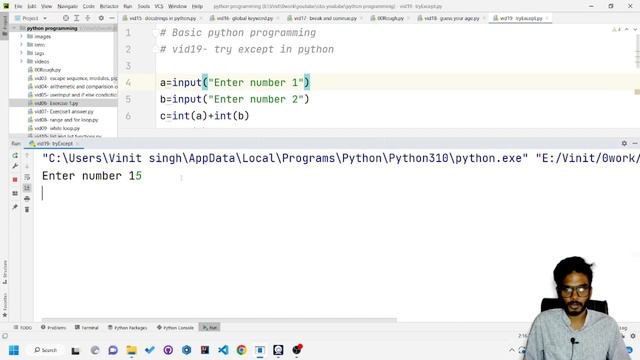
Task: Open the Terminal tool window
Action: 87,327
